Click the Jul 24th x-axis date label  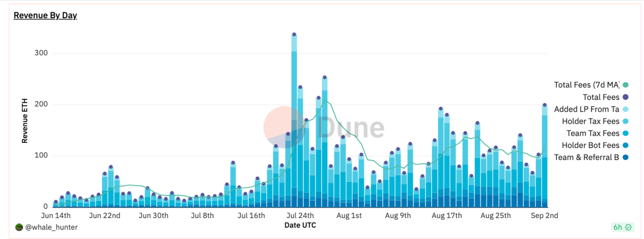coord(299,216)
